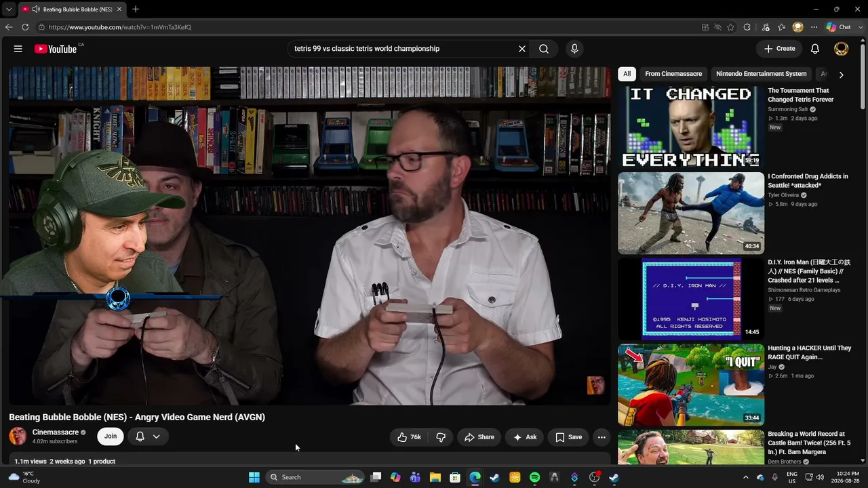Screen dimensions: 868x488
Task: Open the Cinemassacre channel avatar
Action: click(x=18, y=436)
